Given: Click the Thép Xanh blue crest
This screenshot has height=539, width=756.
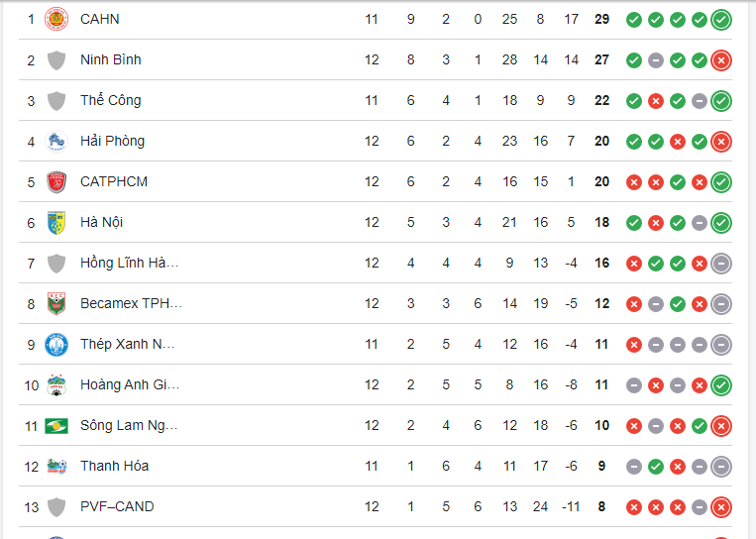Looking at the screenshot, I should point(56,344).
